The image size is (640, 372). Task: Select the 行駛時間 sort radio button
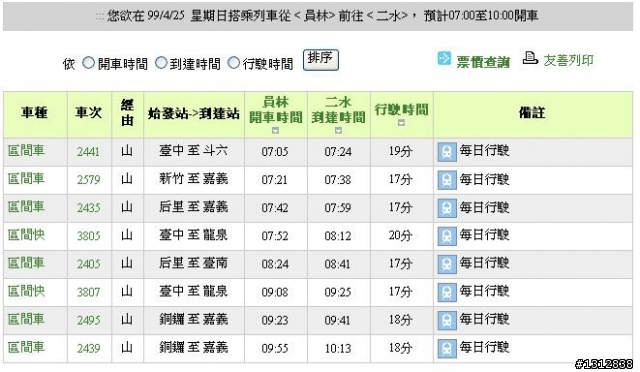point(233,63)
